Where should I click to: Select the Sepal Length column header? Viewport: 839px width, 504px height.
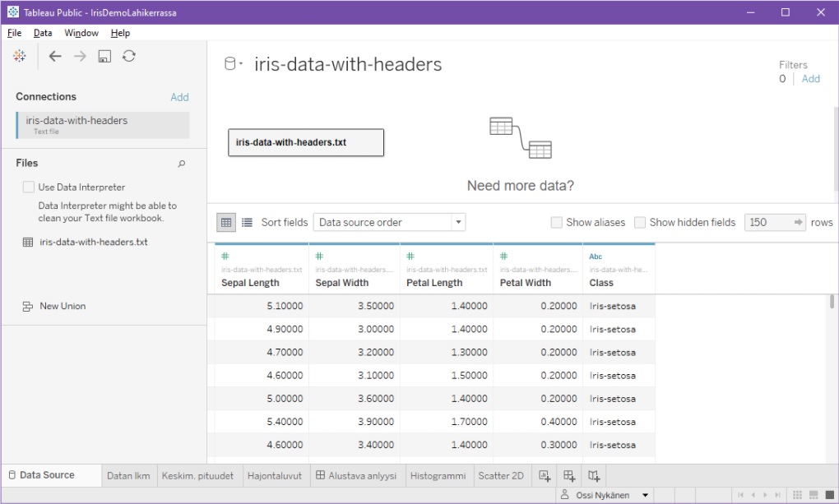point(262,268)
